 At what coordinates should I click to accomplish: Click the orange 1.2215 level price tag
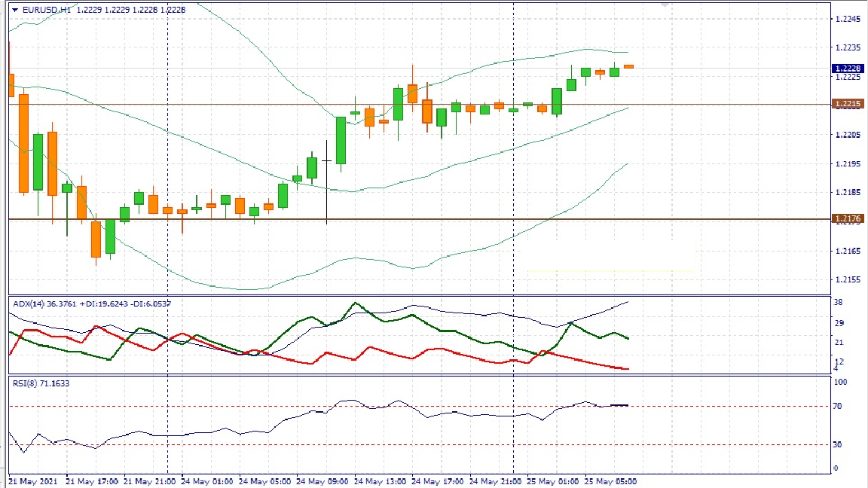click(847, 104)
